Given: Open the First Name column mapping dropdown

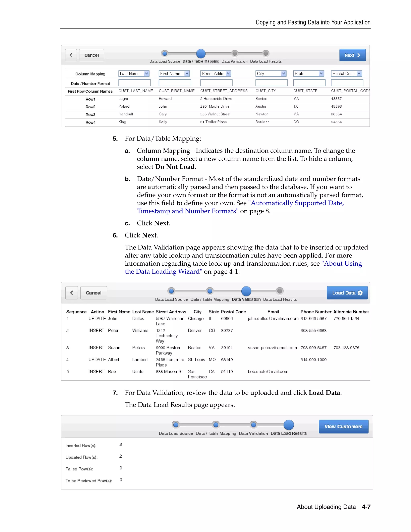Looking at the screenshot, I should click(174, 73).
